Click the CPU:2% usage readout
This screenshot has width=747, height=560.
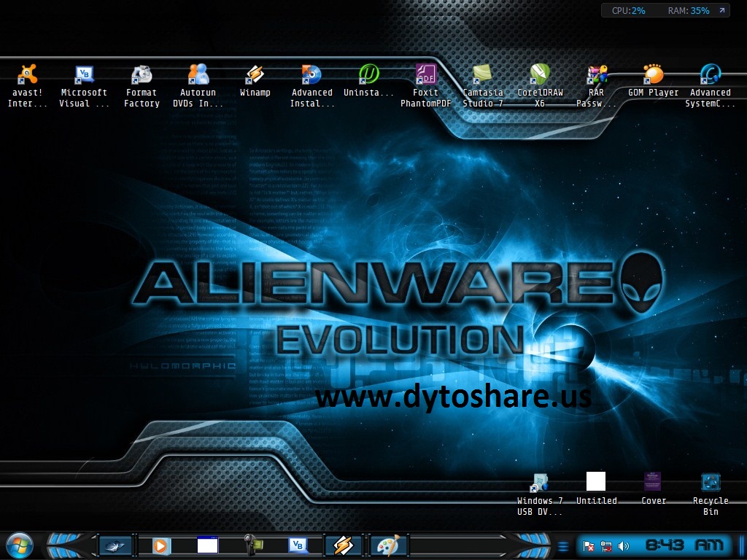click(628, 10)
